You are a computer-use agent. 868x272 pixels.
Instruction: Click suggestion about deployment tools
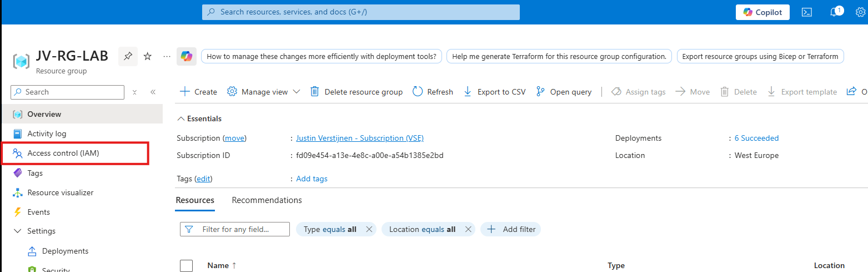(322, 56)
